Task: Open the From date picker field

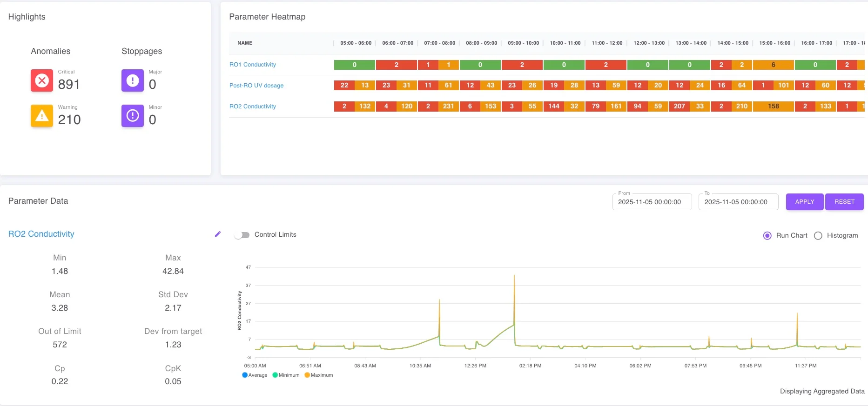Action: (652, 202)
